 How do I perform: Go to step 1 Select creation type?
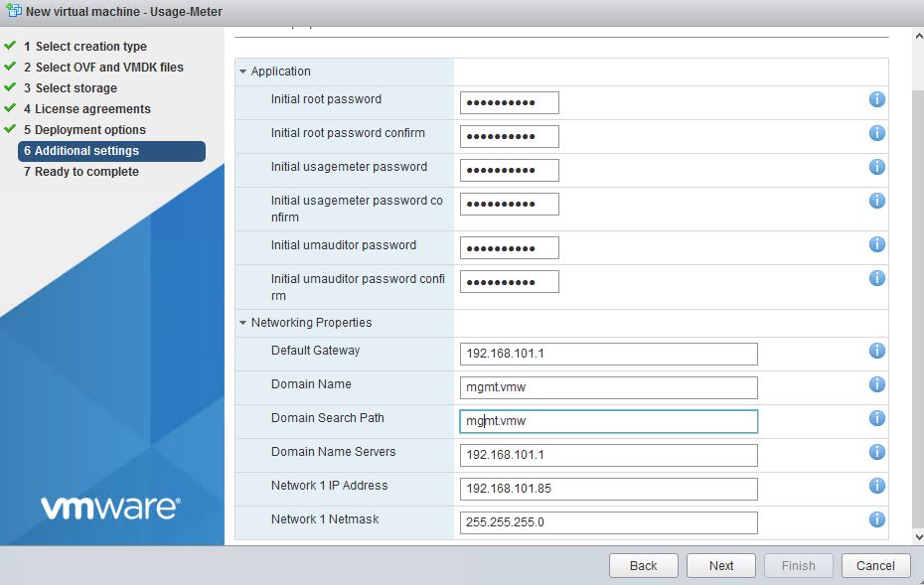[84, 47]
